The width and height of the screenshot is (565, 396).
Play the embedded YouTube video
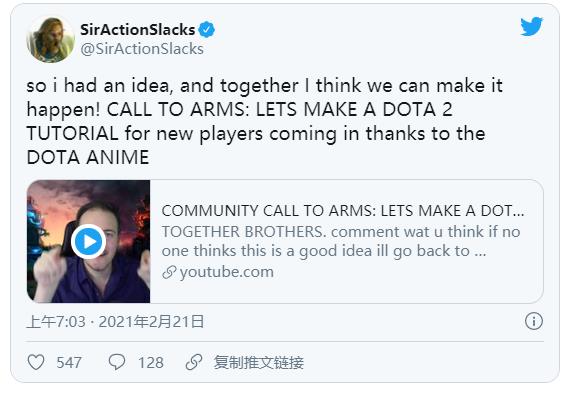[x=89, y=241]
